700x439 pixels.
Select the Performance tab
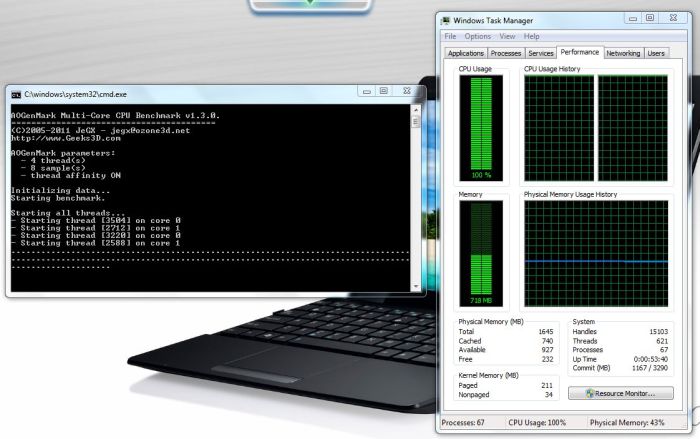click(579, 52)
